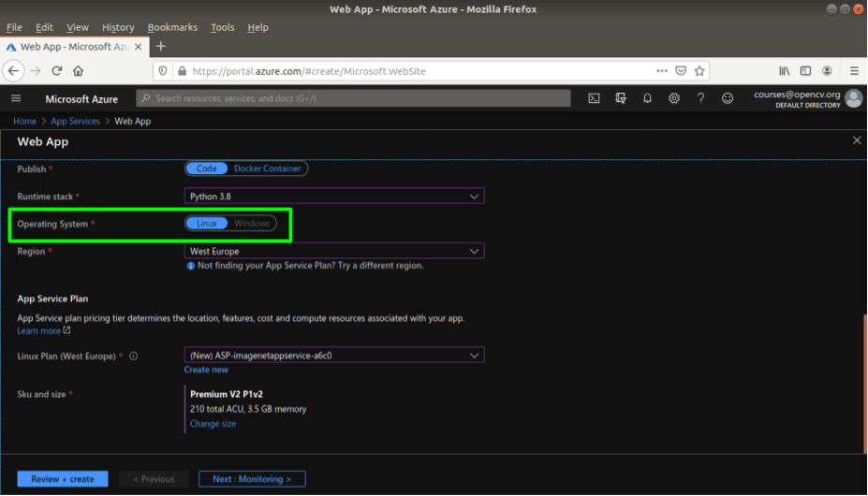Go to App Services breadcrumb
This screenshot has height=496, width=868.
(75, 122)
